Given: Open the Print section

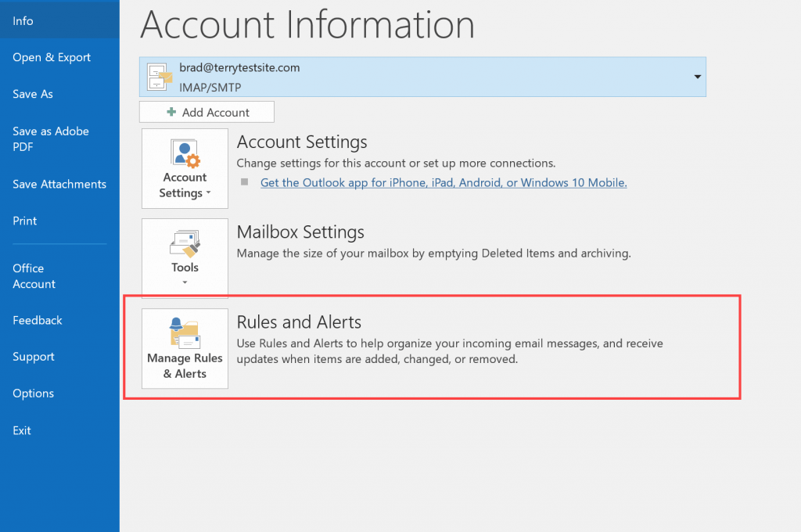Looking at the screenshot, I should tap(24, 221).
